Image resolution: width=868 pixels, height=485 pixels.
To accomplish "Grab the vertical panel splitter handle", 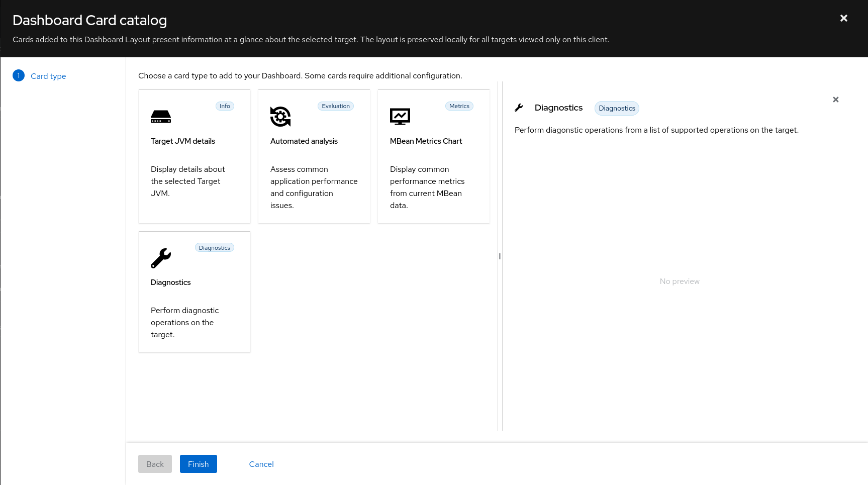I will tap(500, 256).
